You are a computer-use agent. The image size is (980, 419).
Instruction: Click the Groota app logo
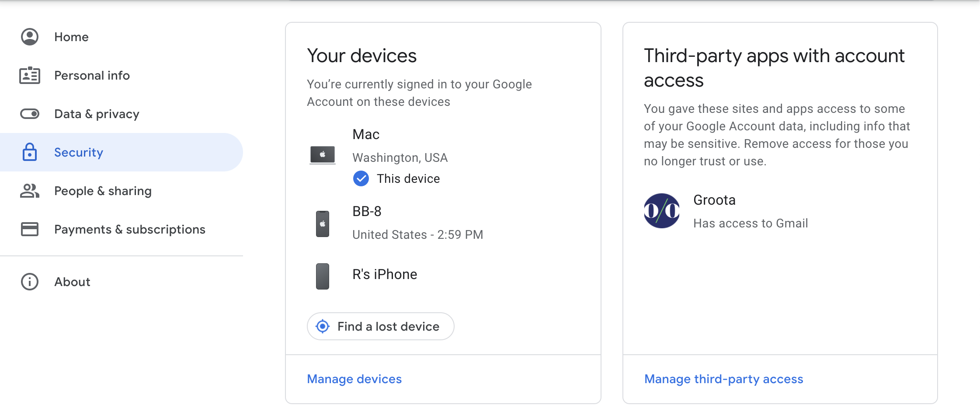[662, 211]
